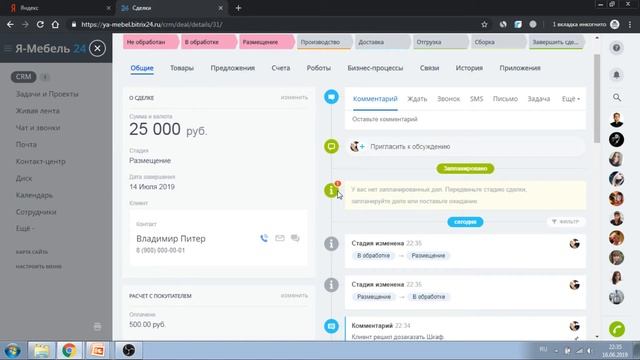
Task: Bookmark page with star icon
Action: [484, 24]
